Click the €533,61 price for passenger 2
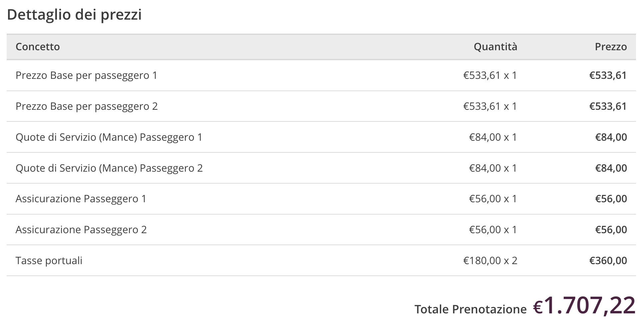Viewport: 644px width, 326px height. click(x=608, y=106)
